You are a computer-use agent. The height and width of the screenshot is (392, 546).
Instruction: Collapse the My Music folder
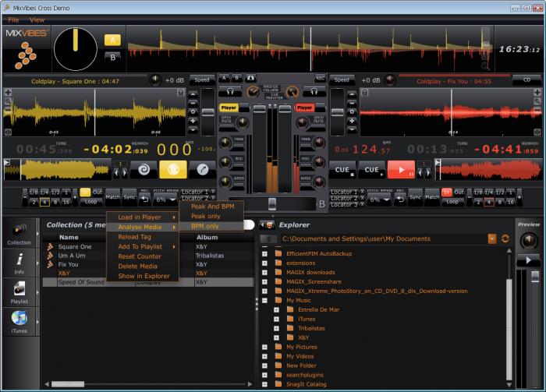[264, 301]
